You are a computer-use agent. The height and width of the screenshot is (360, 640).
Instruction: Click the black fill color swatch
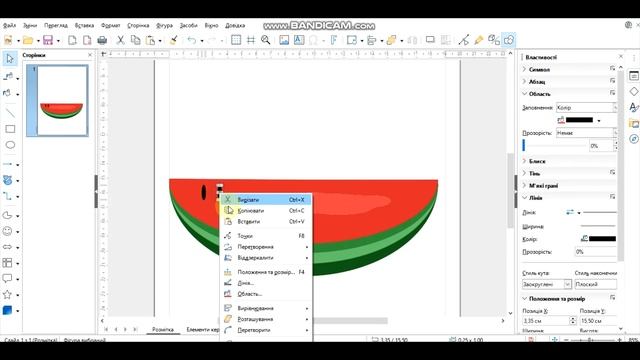click(x=579, y=120)
